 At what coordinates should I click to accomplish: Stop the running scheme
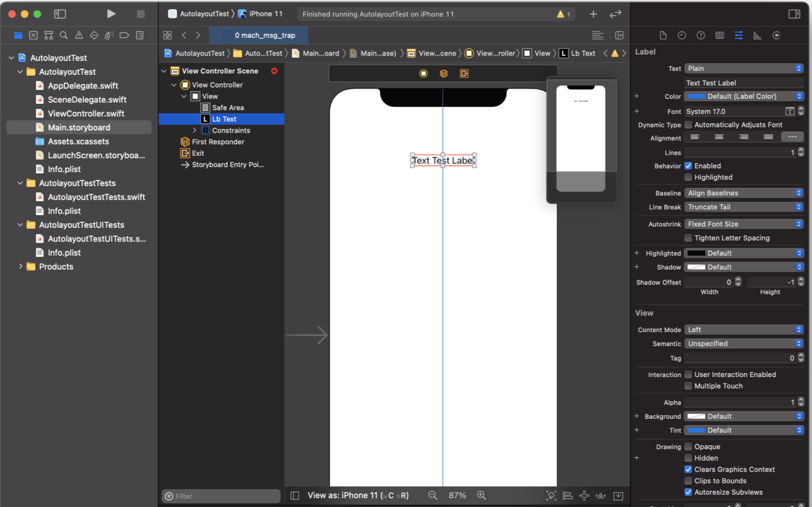point(141,14)
